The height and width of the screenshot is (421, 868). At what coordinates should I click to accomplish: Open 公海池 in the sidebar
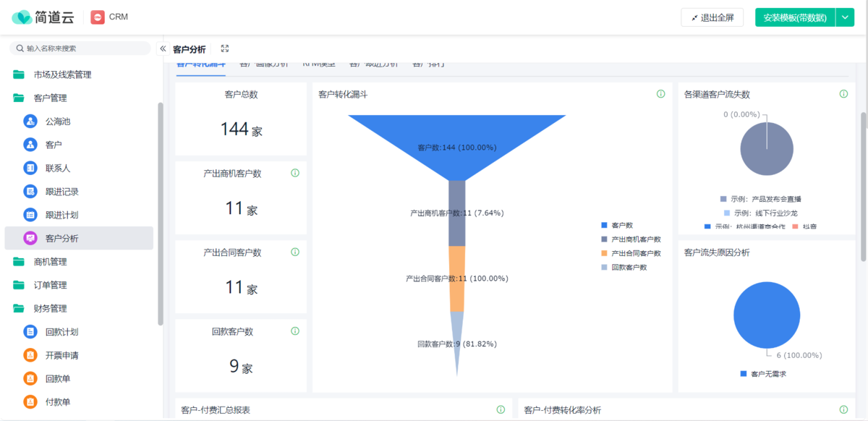(79, 122)
